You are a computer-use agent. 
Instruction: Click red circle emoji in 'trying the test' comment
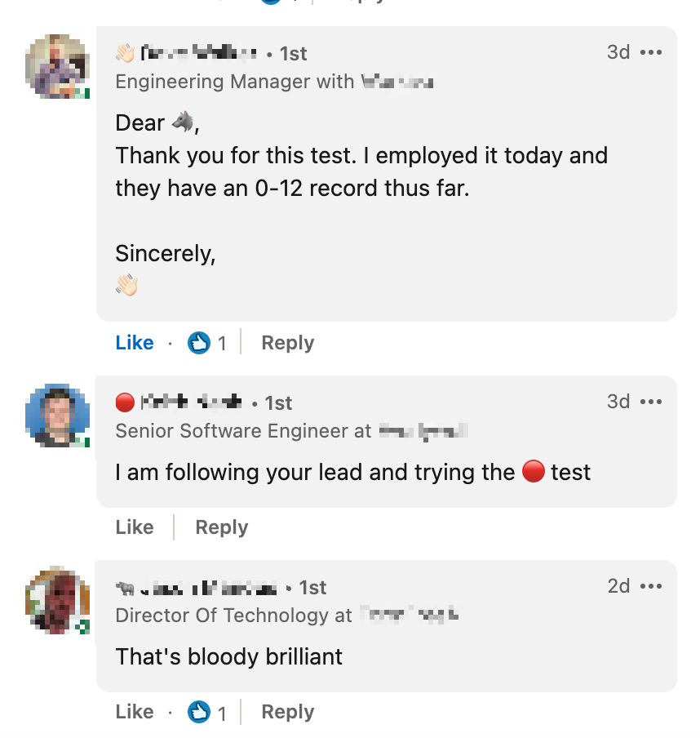[534, 471]
